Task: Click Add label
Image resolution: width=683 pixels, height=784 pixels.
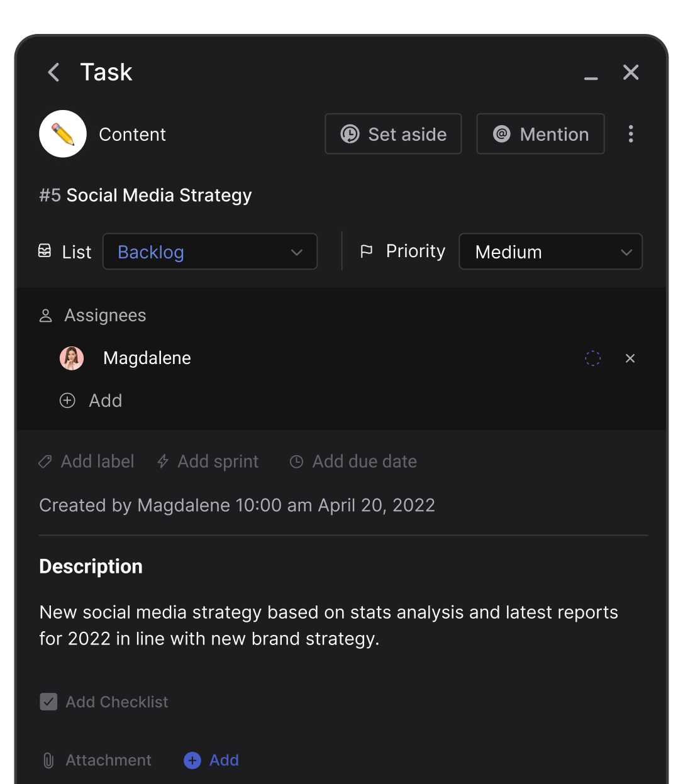Action: pyautogui.click(x=87, y=461)
